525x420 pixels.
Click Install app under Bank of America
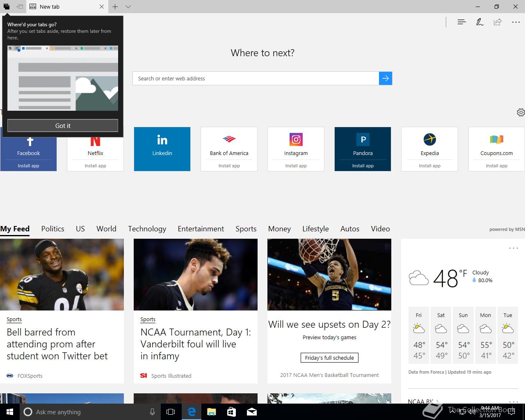pos(229,166)
